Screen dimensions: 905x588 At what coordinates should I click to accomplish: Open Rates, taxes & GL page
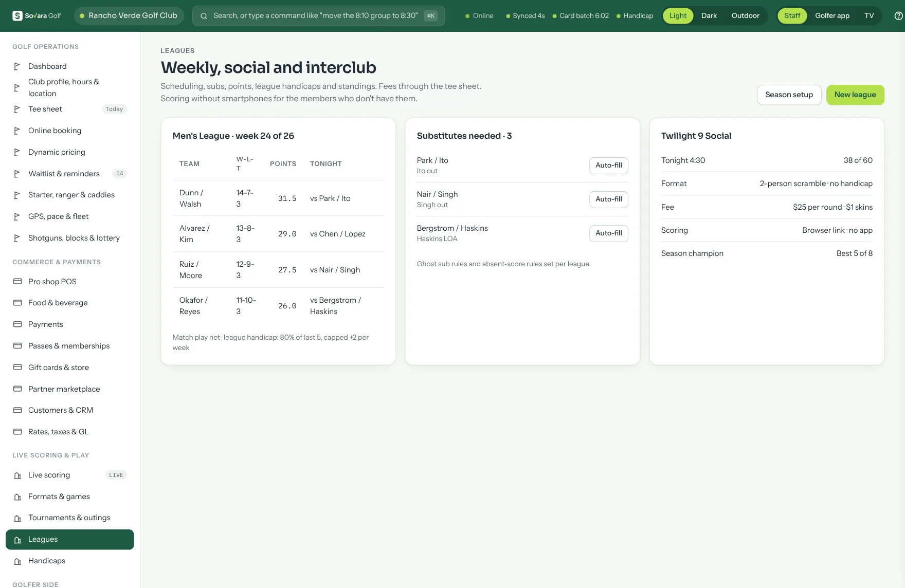tap(70, 432)
